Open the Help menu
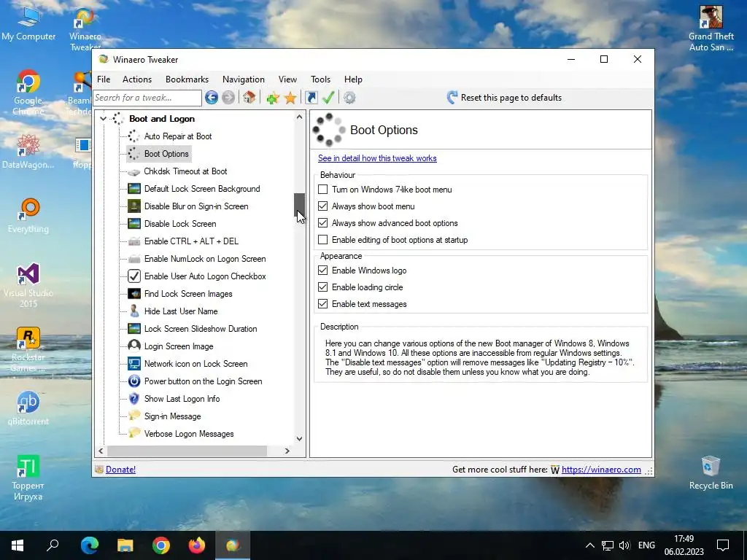This screenshot has height=560, width=747. tap(354, 79)
